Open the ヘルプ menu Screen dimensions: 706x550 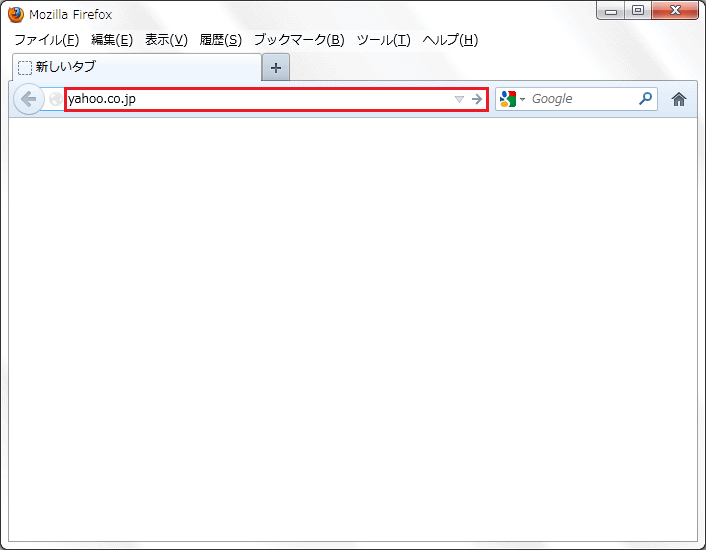tap(450, 40)
